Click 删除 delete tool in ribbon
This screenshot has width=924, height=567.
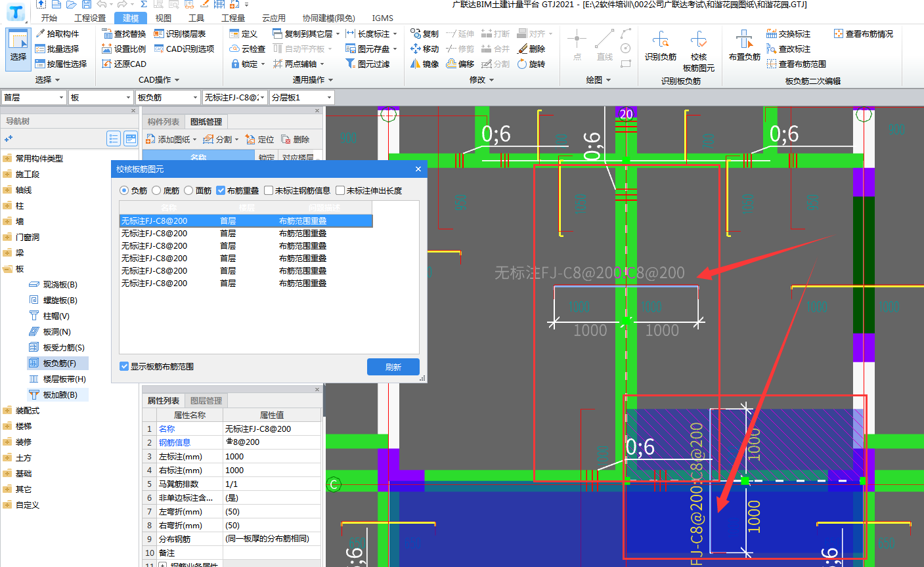pos(531,49)
